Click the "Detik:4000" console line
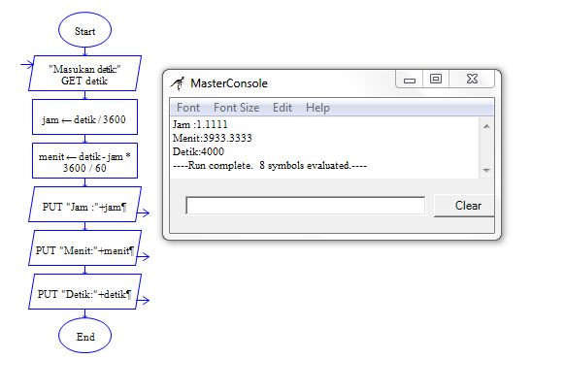 point(198,151)
